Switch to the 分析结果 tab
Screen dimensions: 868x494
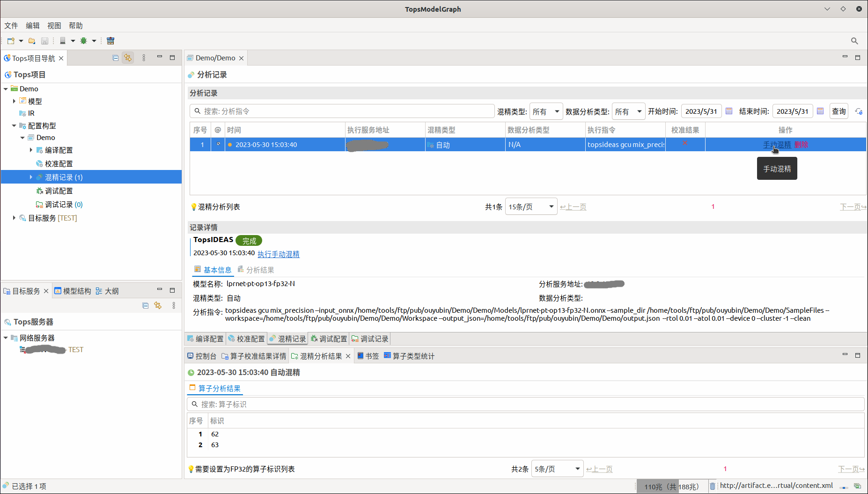coord(256,270)
